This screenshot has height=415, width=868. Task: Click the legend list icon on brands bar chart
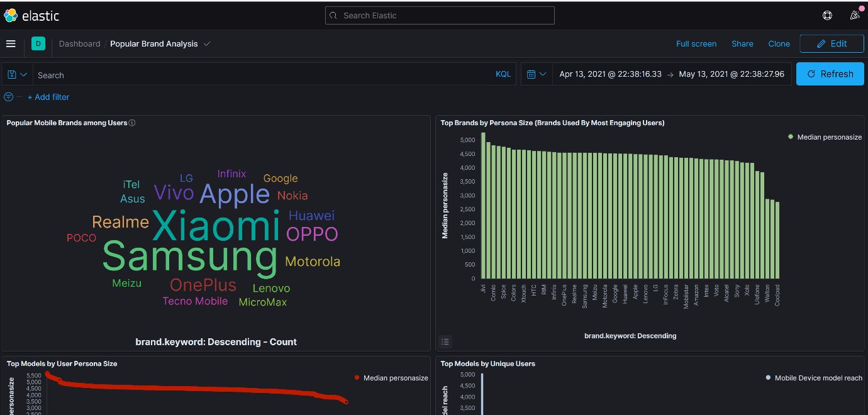(x=445, y=341)
